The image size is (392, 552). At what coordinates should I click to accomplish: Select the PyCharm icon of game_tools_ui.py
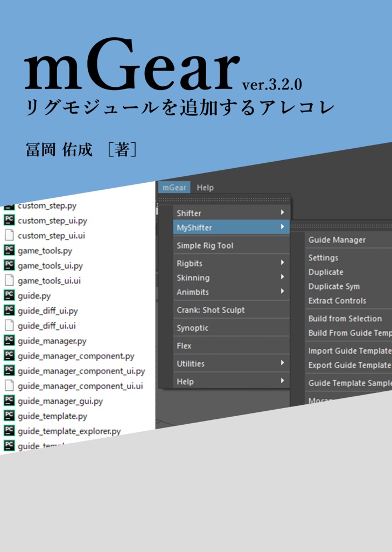click(9, 265)
